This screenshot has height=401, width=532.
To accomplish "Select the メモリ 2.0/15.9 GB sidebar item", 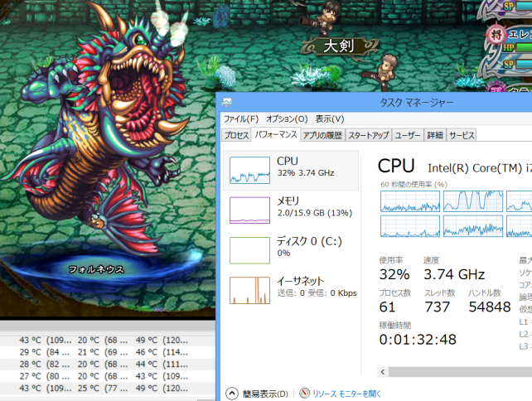I will coord(291,210).
